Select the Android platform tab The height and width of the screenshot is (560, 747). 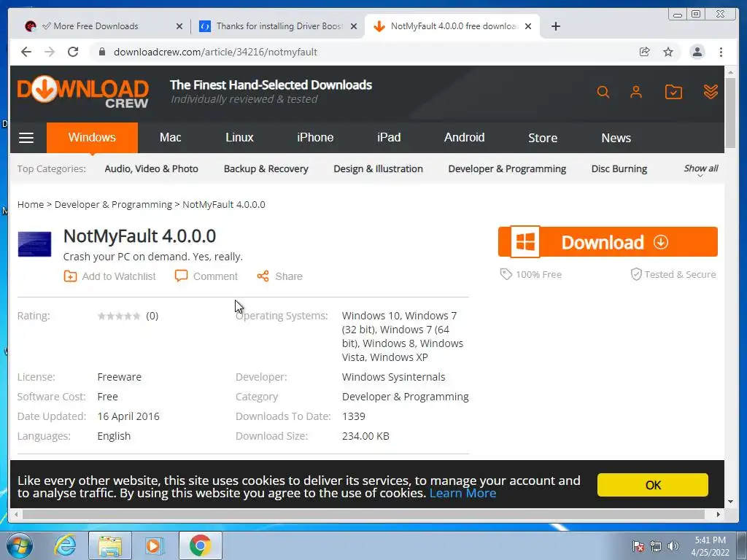(464, 138)
